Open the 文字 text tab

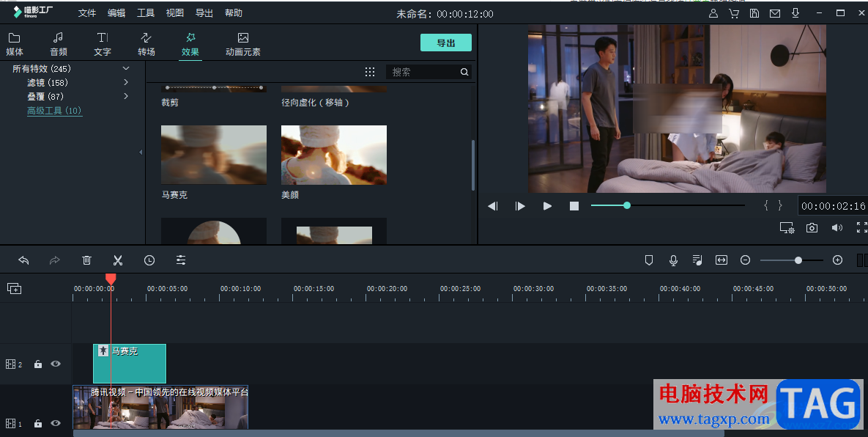pos(103,44)
